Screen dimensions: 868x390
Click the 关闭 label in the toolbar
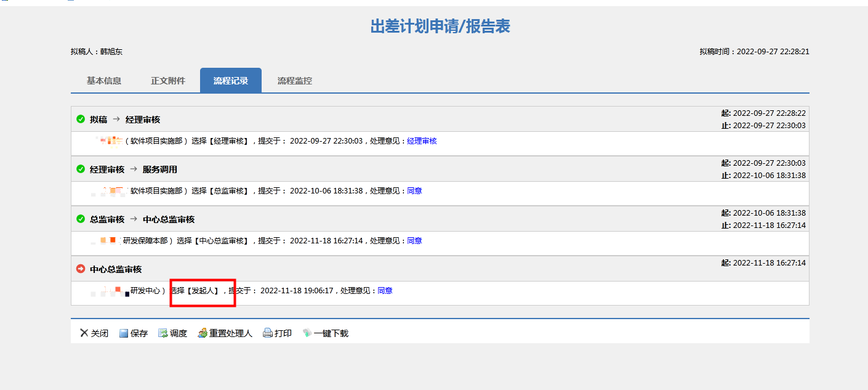[100, 333]
